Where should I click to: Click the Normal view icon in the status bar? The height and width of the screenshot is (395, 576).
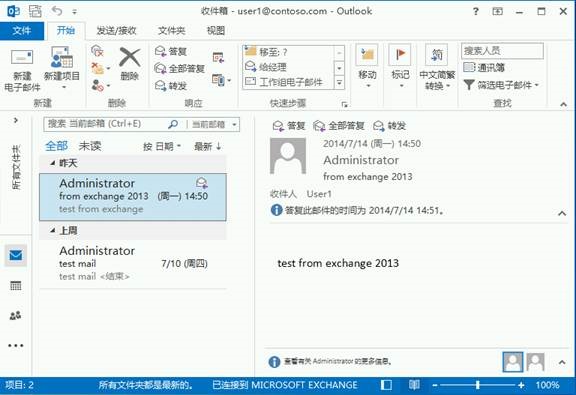(x=386, y=385)
